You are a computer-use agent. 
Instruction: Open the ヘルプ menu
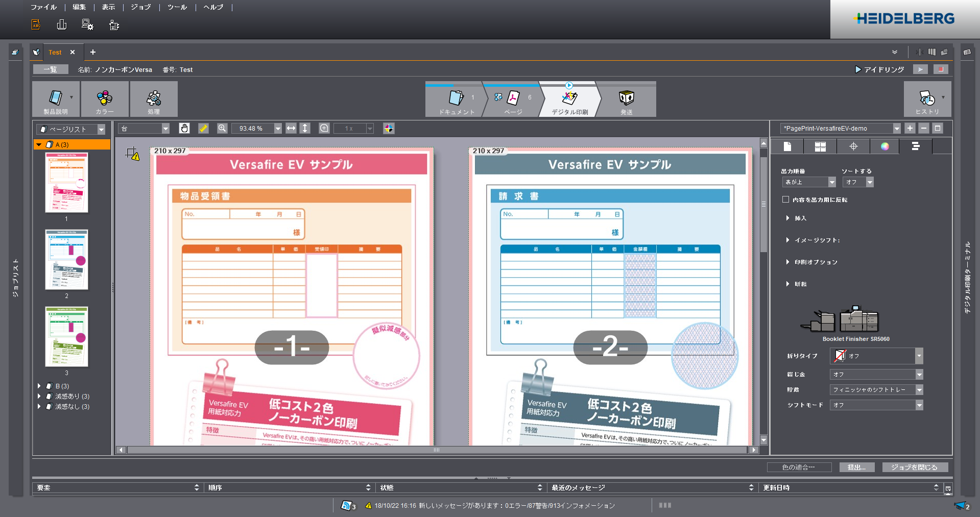pos(213,7)
